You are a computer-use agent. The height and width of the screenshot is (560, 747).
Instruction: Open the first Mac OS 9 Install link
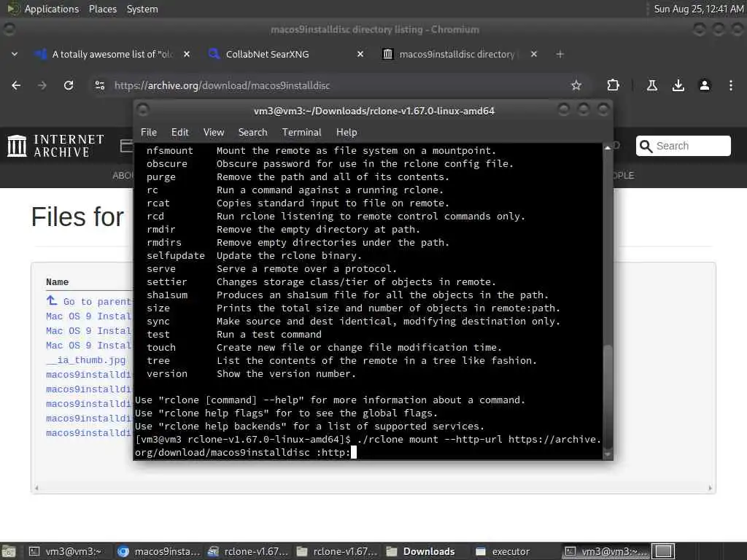coord(88,316)
